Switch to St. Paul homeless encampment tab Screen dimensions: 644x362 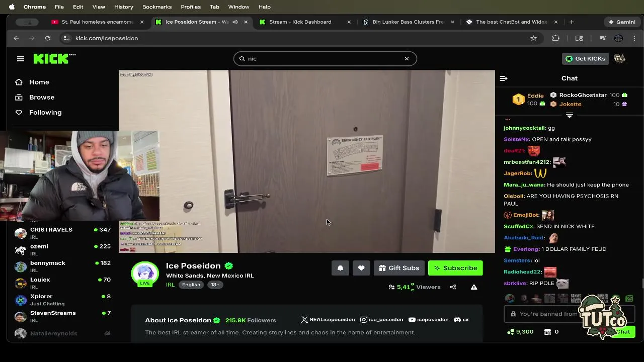click(x=97, y=22)
